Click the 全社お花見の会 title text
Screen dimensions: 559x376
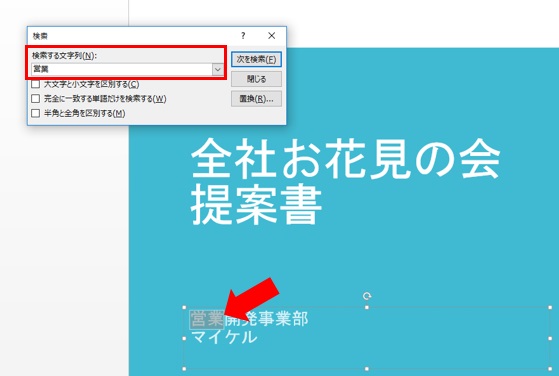(345, 158)
